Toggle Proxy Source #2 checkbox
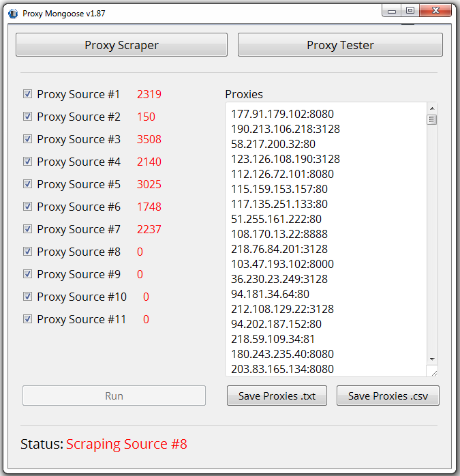460x476 pixels. tap(28, 117)
